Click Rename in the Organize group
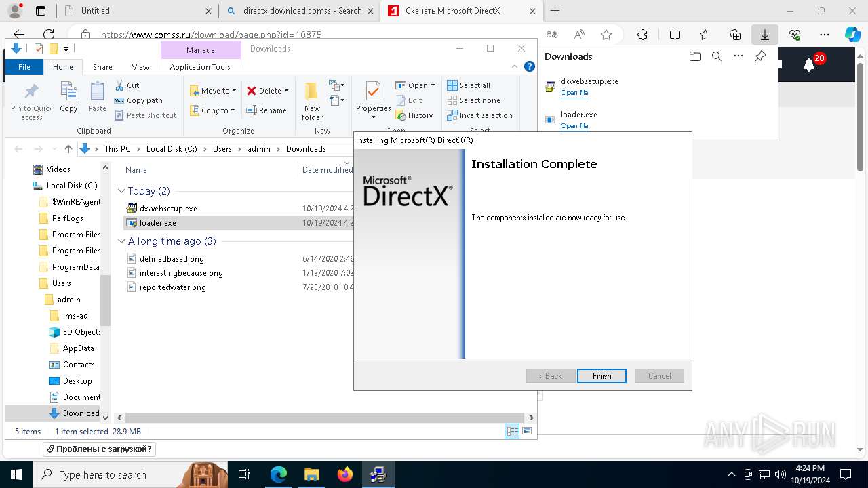The width and height of the screenshot is (868, 488). coord(266,110)
